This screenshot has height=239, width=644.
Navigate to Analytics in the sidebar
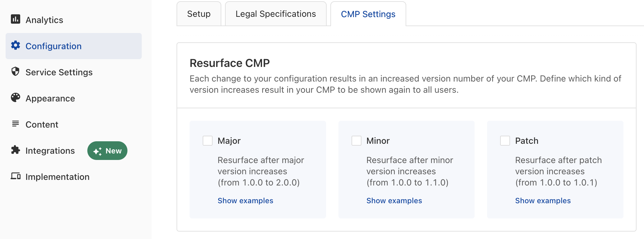[44, 20]
